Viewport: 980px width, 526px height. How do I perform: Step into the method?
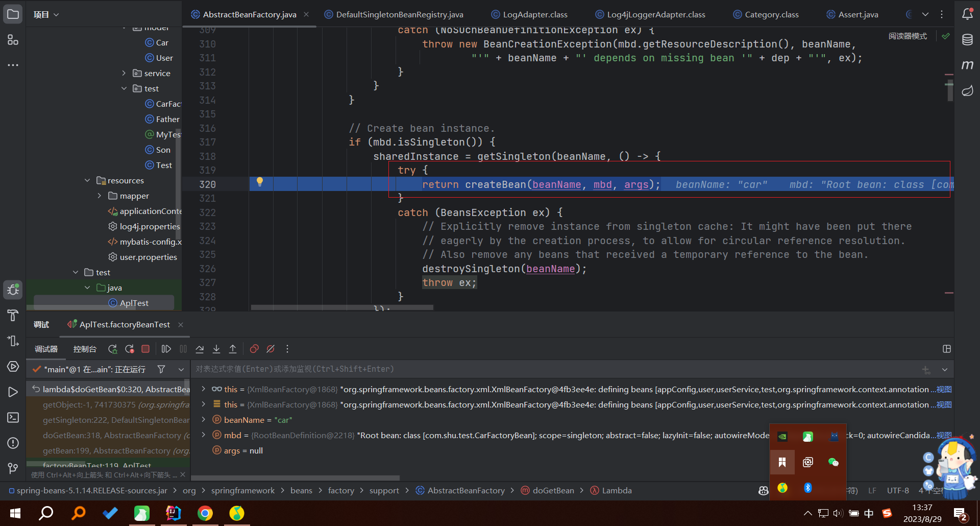[216, 349]
